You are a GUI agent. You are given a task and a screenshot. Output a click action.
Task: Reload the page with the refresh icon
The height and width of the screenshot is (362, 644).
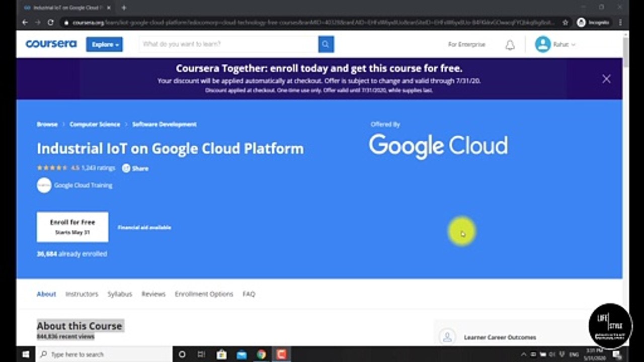50,23
